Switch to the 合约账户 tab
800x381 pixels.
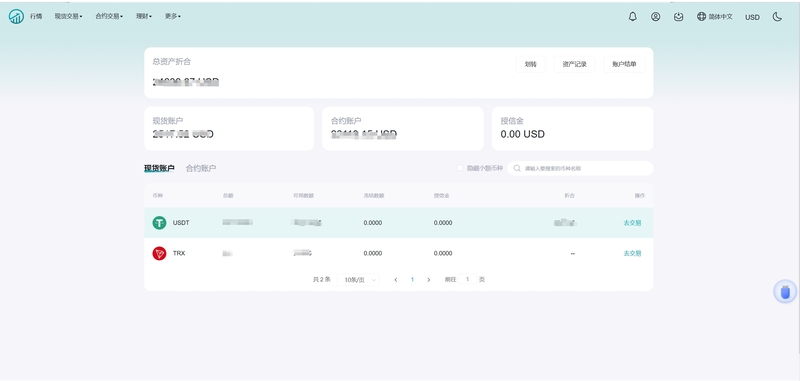point(201,168)
